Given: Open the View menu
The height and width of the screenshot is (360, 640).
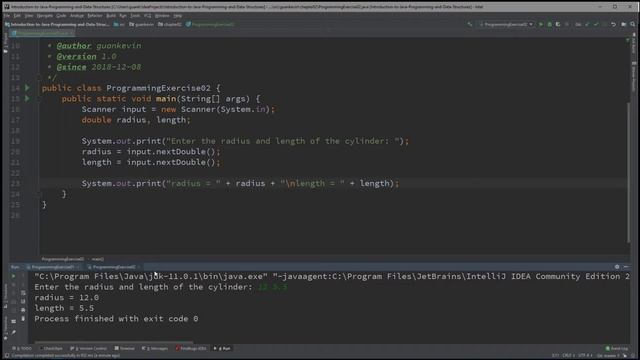Looking at the screenshot, I should click(x=29, y=16).
